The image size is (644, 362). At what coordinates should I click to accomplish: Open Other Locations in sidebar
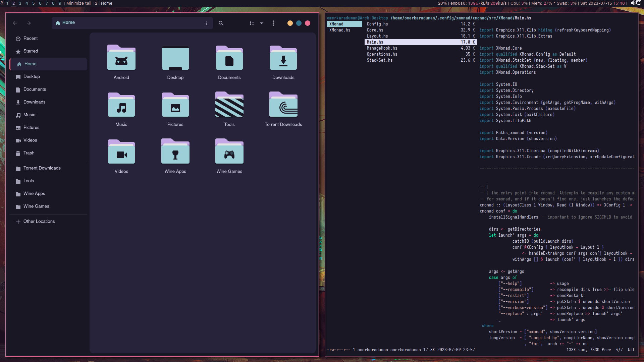coord(39,221)
